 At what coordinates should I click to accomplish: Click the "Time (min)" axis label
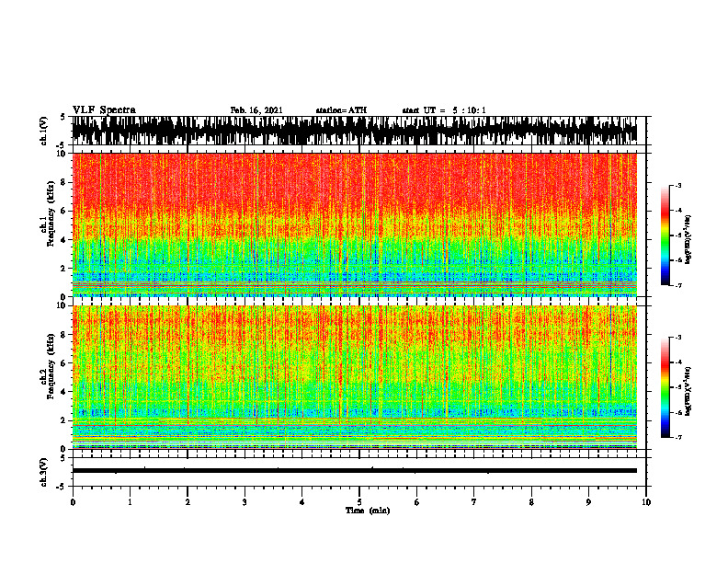[368, 511]
